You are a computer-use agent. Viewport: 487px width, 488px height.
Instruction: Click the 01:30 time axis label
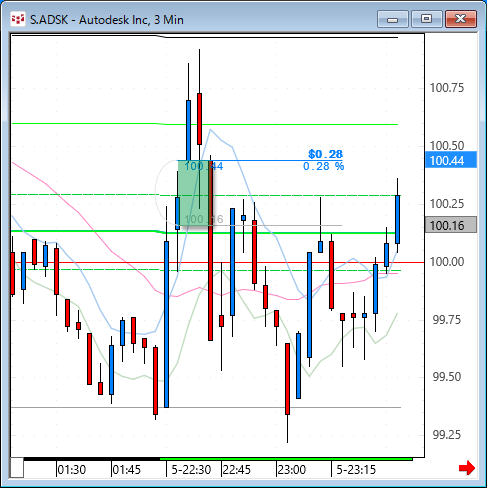[x=72, y=469]
